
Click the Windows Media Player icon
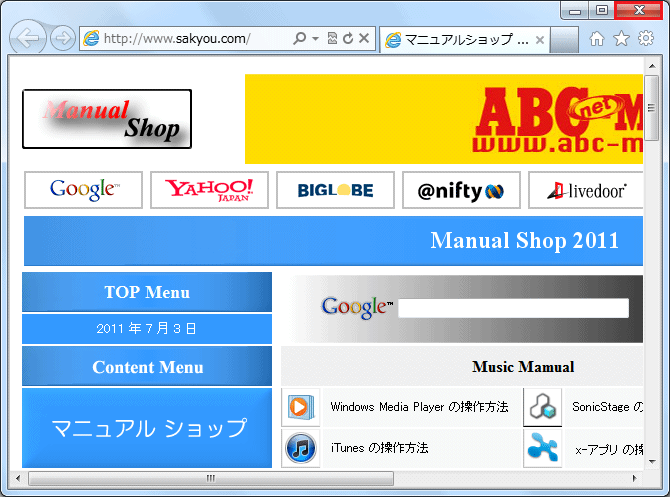300,407
